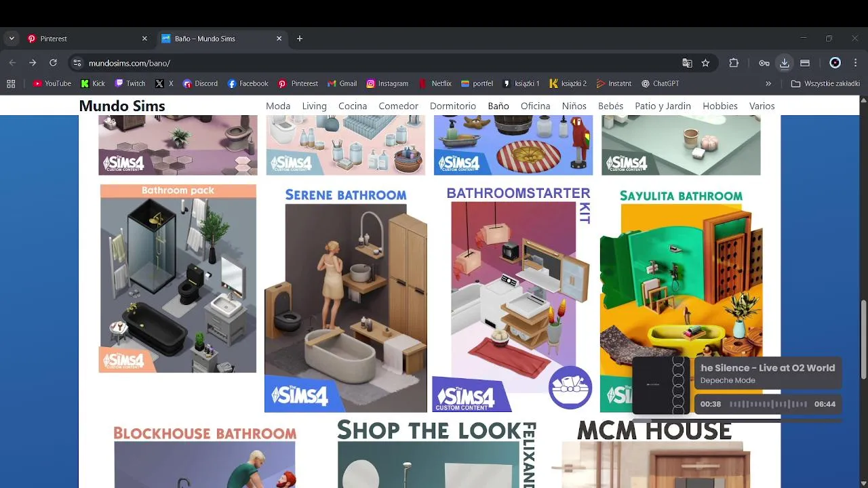Open the Blockhouse Bathroom thumbnail

tap(205, 456)
